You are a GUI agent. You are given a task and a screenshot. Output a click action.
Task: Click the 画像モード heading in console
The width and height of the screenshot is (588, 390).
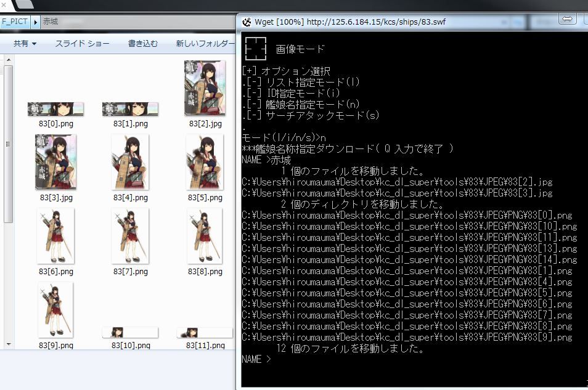click(300, 49)
